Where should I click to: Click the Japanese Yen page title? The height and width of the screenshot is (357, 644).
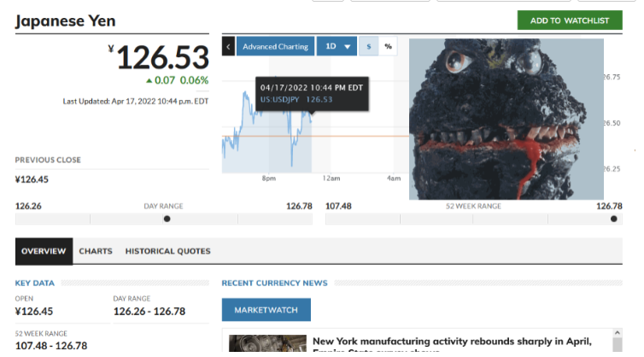tap(65, 21)
